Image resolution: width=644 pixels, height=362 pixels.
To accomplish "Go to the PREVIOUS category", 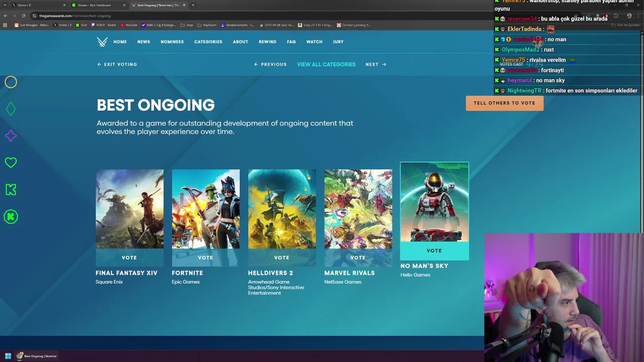I will pos(271,64).
